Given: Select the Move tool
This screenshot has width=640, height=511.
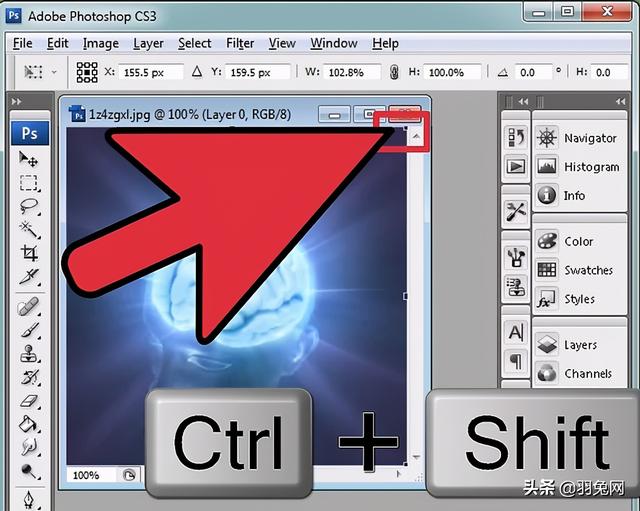Looking at the screenshot, I should pyautogui.click(x=29, y=159).
